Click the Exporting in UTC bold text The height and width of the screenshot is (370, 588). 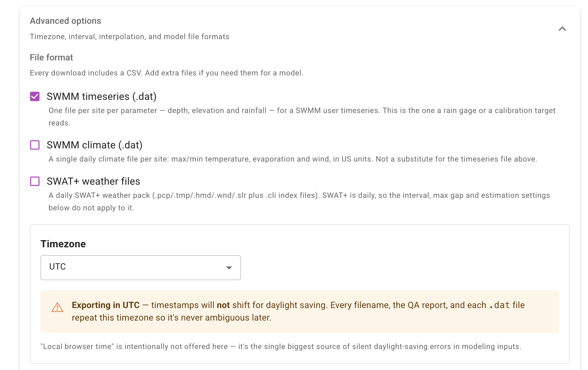click(x=106, y=305)
